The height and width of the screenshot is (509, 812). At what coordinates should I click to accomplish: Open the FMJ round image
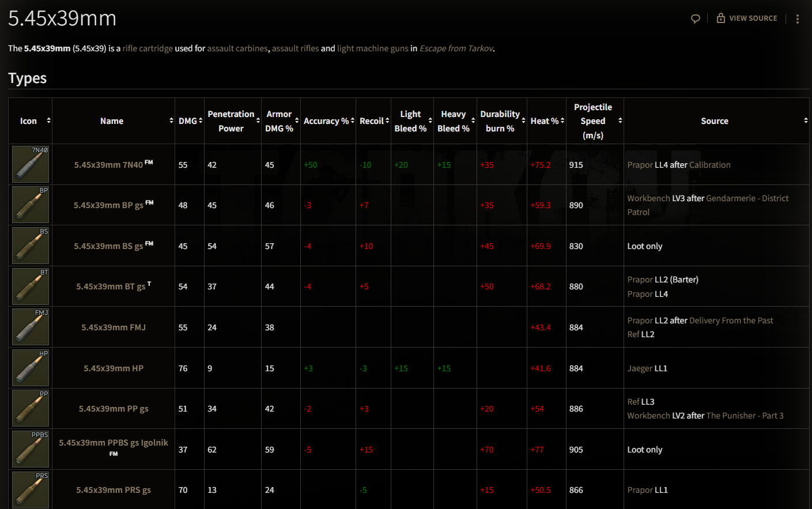(31, 327)
